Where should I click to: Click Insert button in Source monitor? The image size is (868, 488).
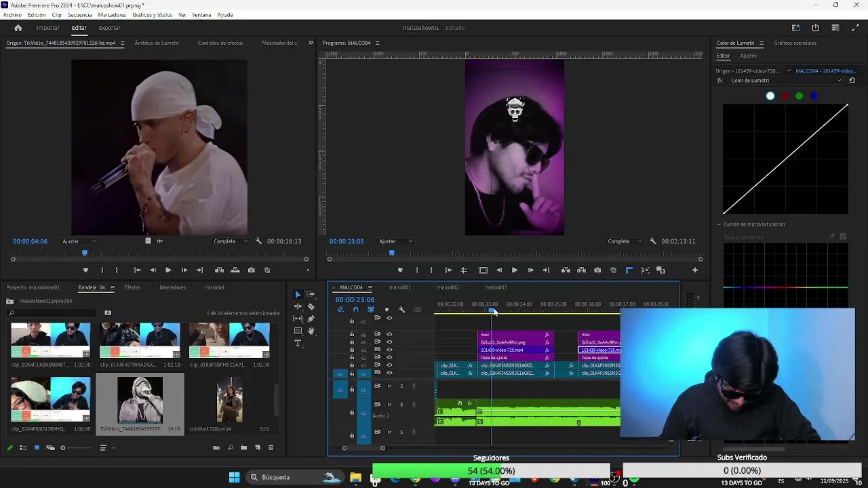[219, 270]
